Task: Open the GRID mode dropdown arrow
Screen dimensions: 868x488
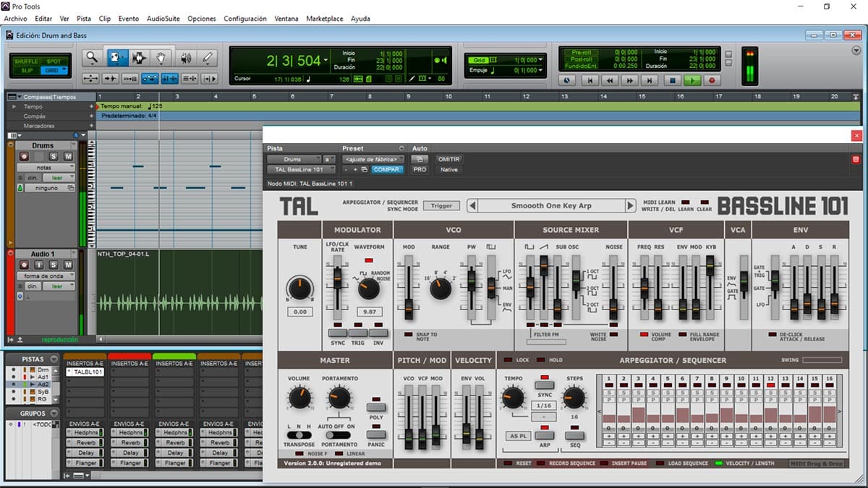Action: (x=64, y=70)
